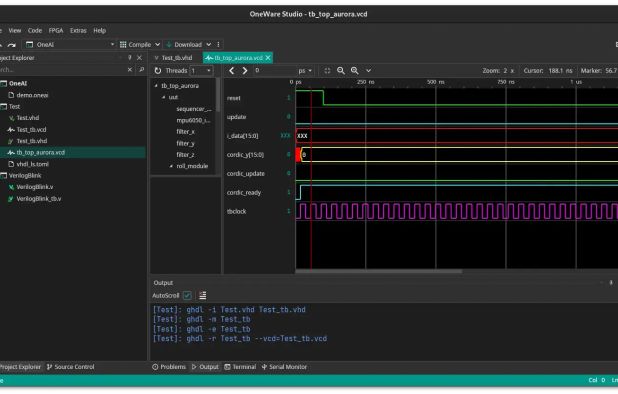
Task: Open the Help menu
Action: (x=99, y=30)
